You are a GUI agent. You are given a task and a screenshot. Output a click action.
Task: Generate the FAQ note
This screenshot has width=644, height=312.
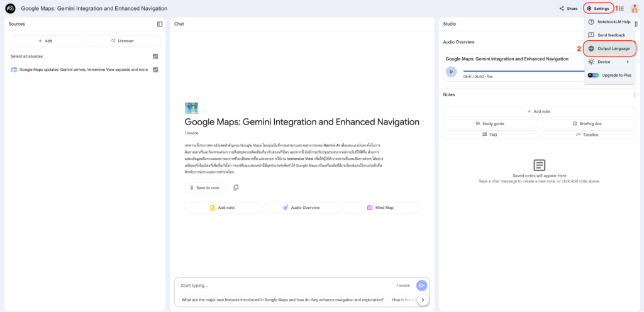coord(491,135)
